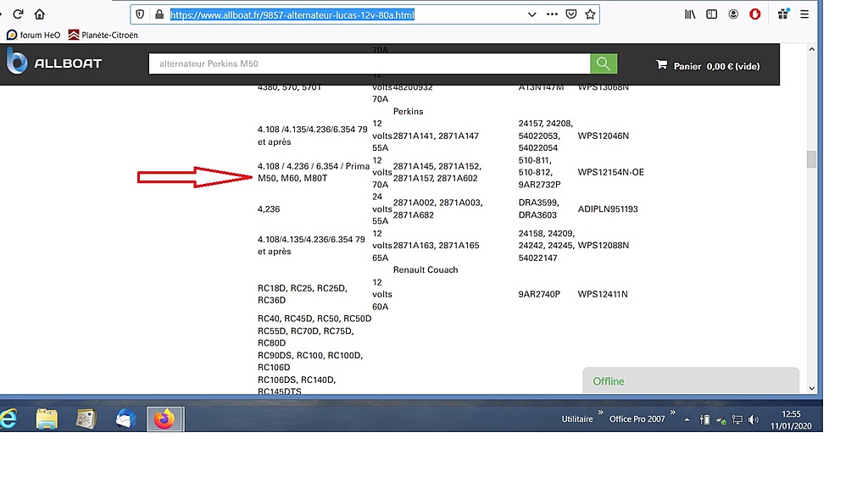Open File Explorer from taskbar
Image resolution: width=868 pixels, height=488 pixels.
click(47, 419)
